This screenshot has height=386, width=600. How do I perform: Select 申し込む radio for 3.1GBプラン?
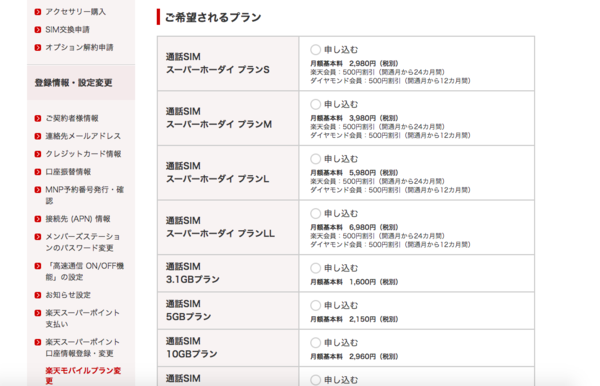click(x=315, y=268)
